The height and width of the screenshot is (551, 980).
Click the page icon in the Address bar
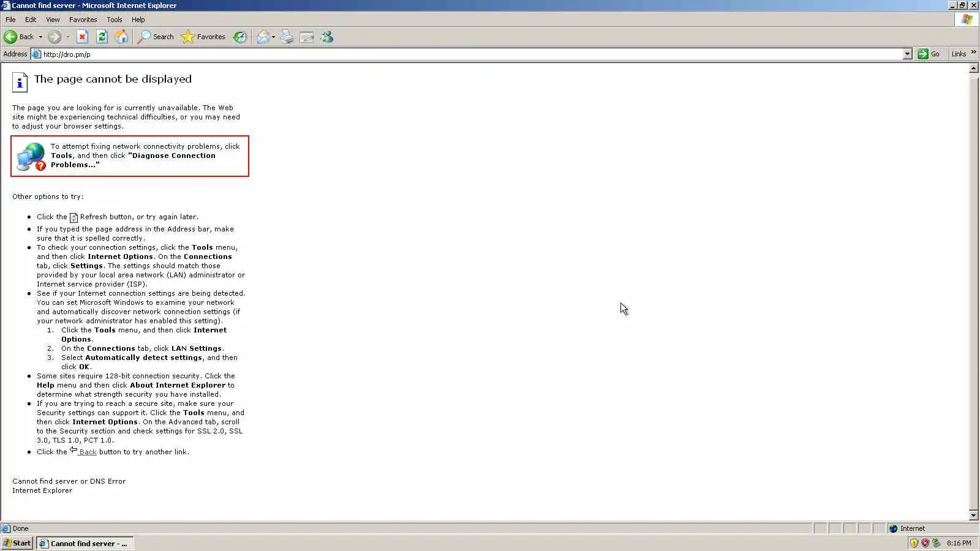(37, 54)
